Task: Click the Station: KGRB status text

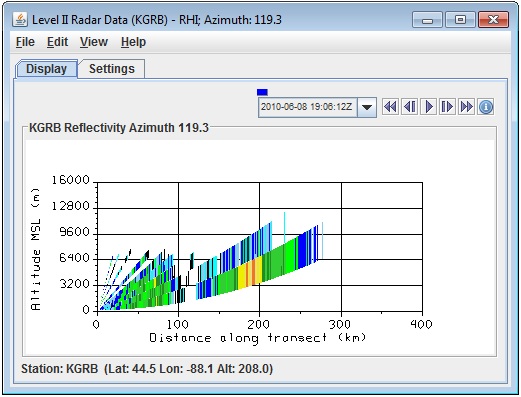Action: [x=147, y=369]
